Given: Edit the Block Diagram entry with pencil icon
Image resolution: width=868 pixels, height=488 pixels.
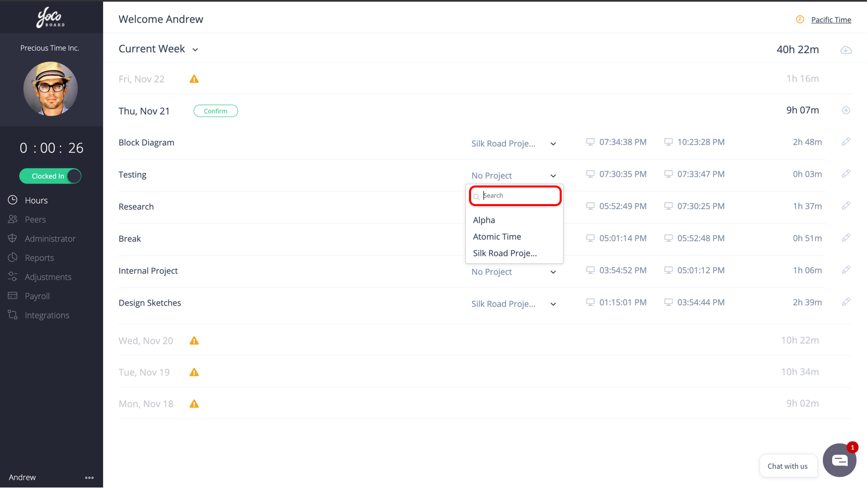Looking at the screenshot, I should (x=846, y=141).
